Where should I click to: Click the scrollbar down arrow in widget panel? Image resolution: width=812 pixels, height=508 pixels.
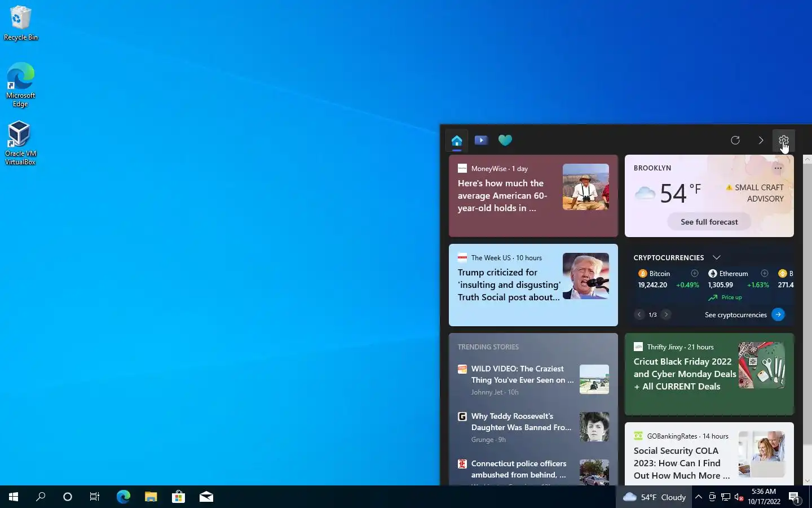tap(807, 481)
